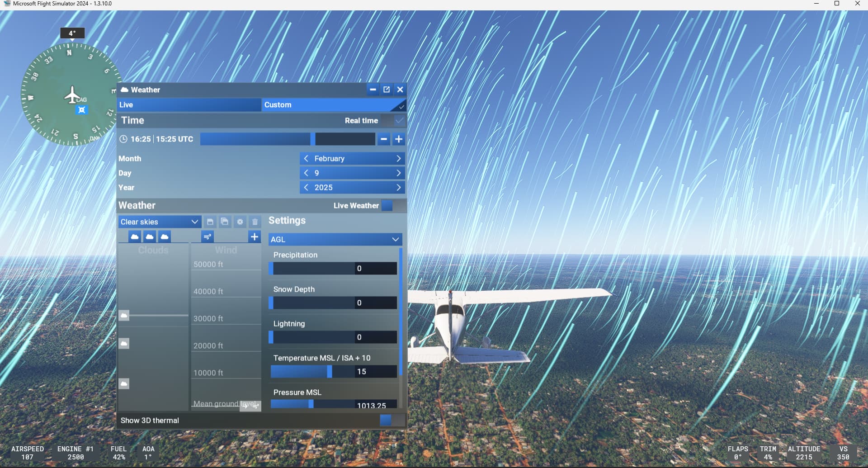Click the clock icon beside the time
The height and width of the screenshot is (468, 868).
[x=123, y=139]
